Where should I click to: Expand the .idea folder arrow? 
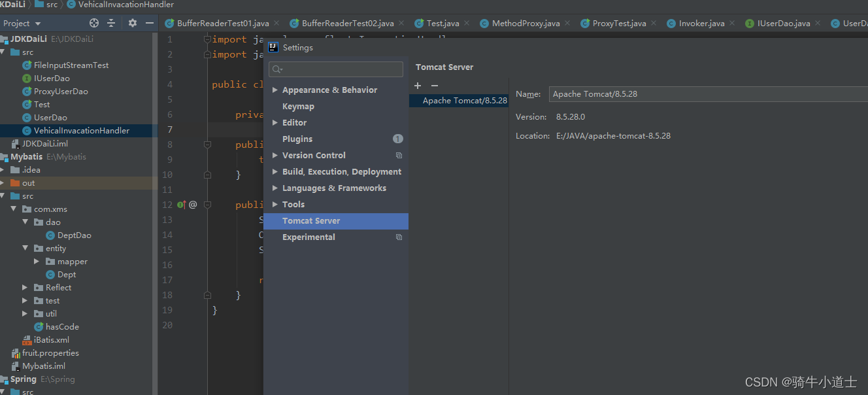coord(3,170)
